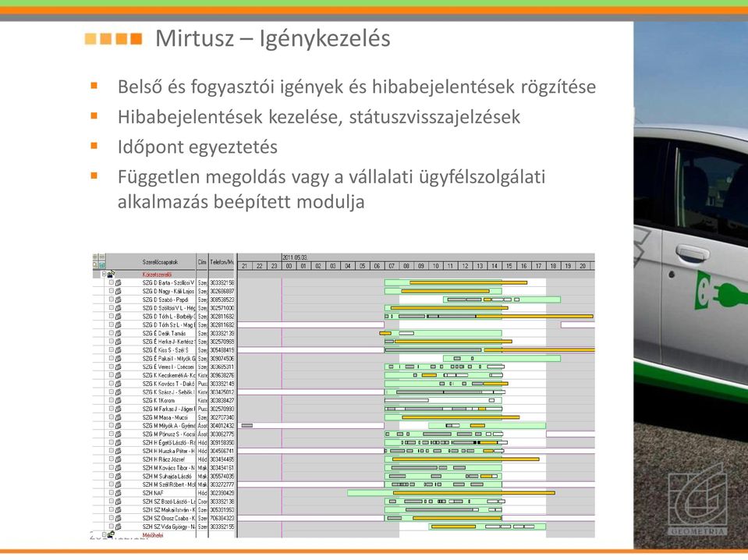Click the hour 20 column header
Viewport: 748px width, 560px height.
coord(582,266)
